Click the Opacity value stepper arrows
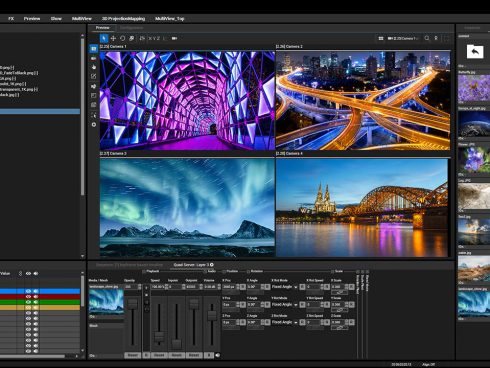490x368 pixels. (x=139, y=287)
